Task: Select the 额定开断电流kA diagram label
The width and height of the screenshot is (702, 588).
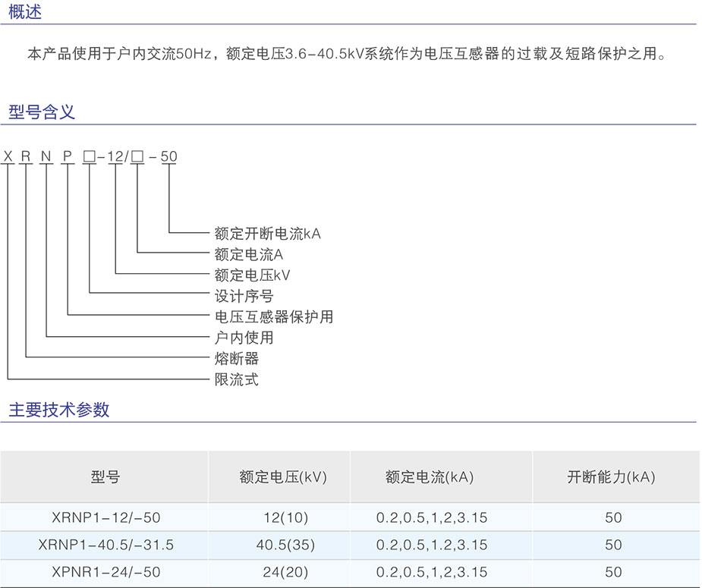Action: click(x=267, y=234)
